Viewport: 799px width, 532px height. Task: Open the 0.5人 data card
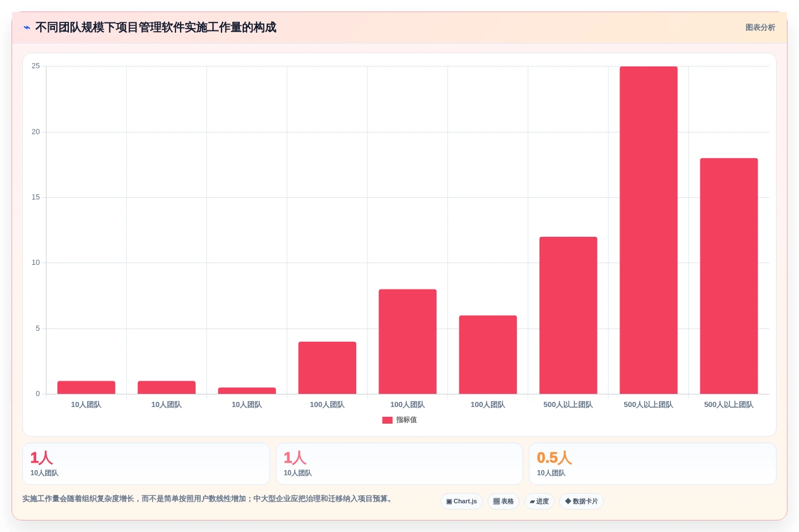tap(652, 464)
